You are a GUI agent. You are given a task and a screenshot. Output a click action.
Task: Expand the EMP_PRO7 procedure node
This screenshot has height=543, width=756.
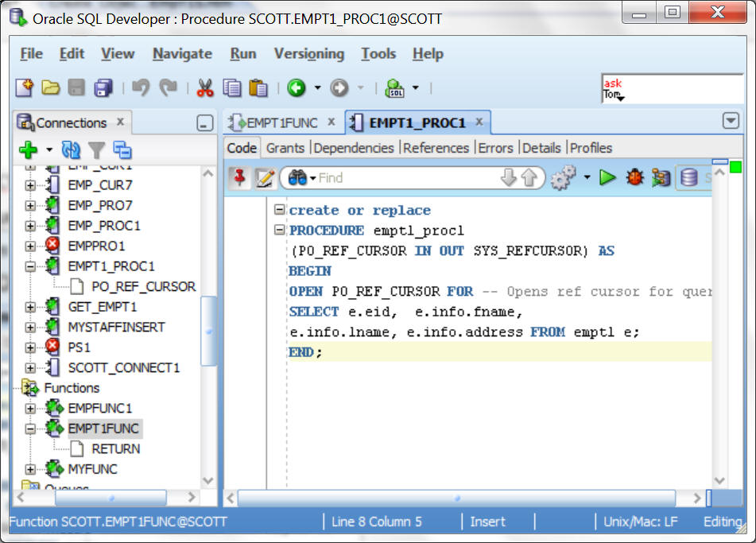pyautogui.click(x=30, y=205)
